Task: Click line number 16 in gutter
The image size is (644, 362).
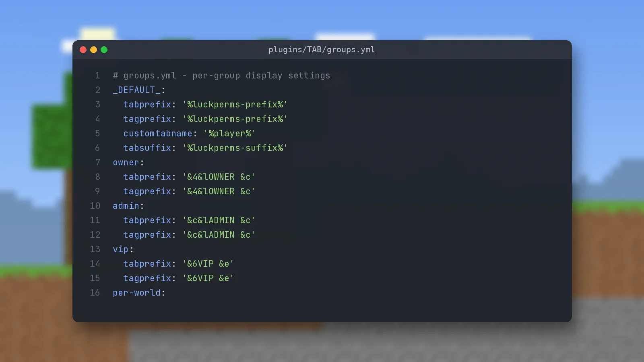Action: pos(95,293)
